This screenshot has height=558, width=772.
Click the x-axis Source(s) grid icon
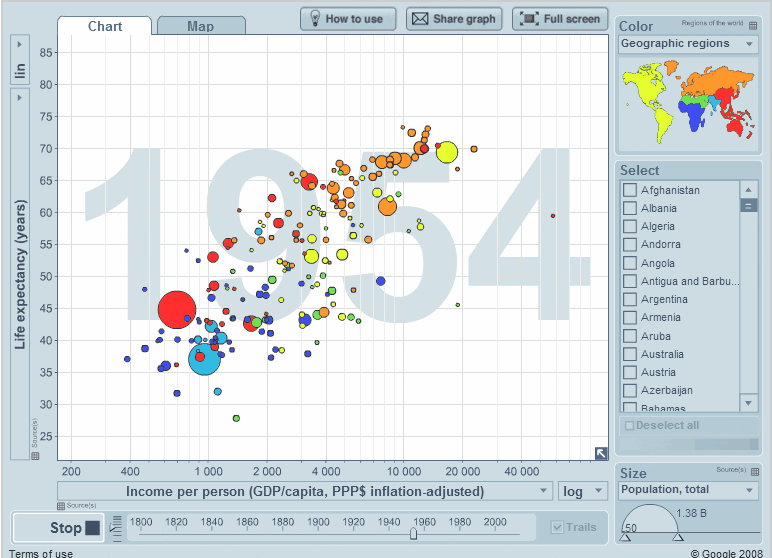[x=62, y=505]
